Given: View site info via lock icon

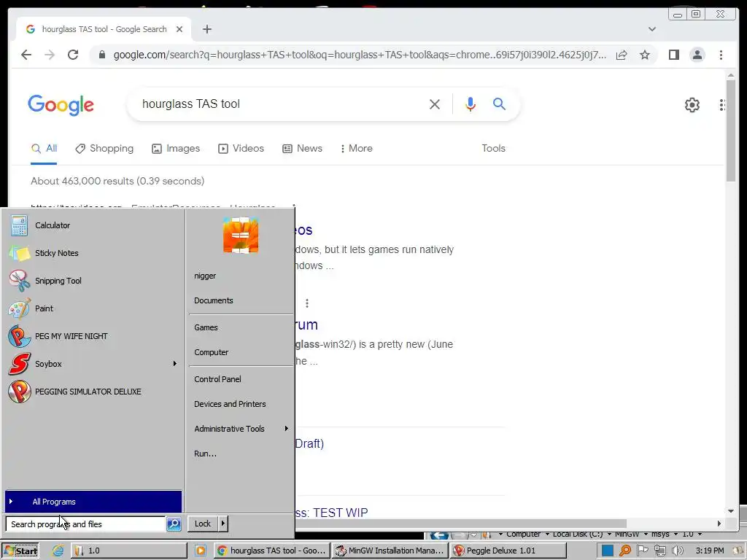Looking at the screenshot, I should coord(101,55).
